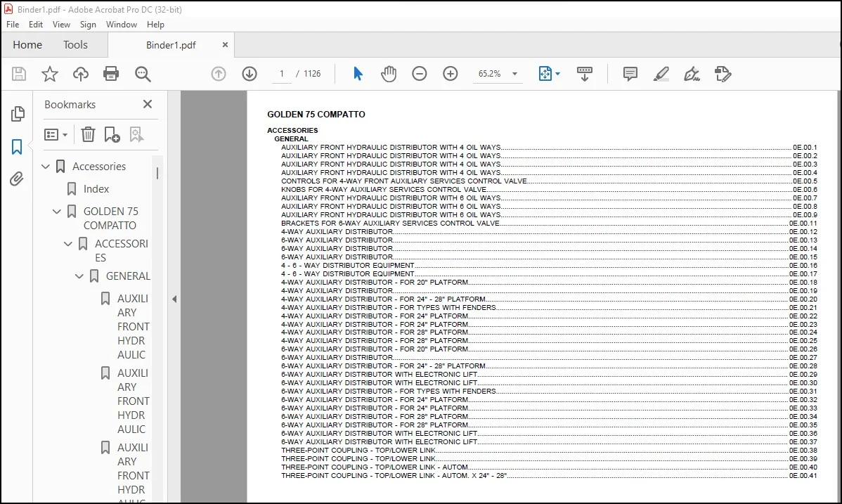Open entry 0E.00.5 controls for 4-way front
The image size is (842, 504).
click(x=549, y=181)
